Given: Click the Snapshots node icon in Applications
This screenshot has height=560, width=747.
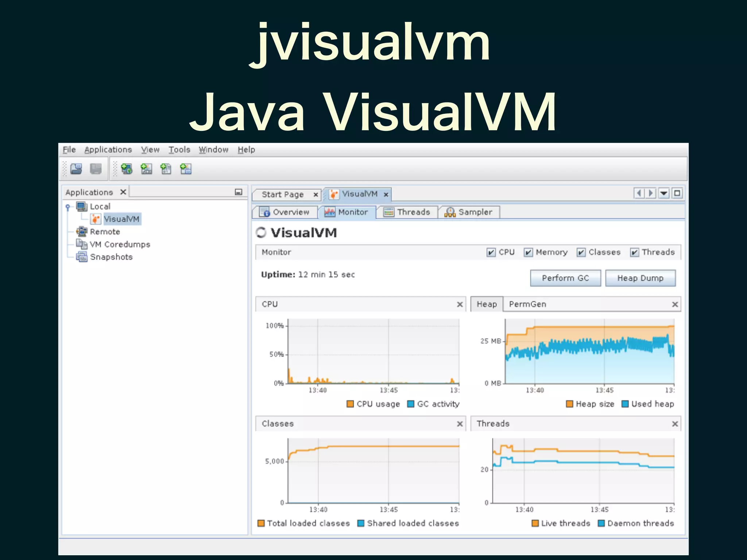Looking at the screenshot, I should click(81, 257).
